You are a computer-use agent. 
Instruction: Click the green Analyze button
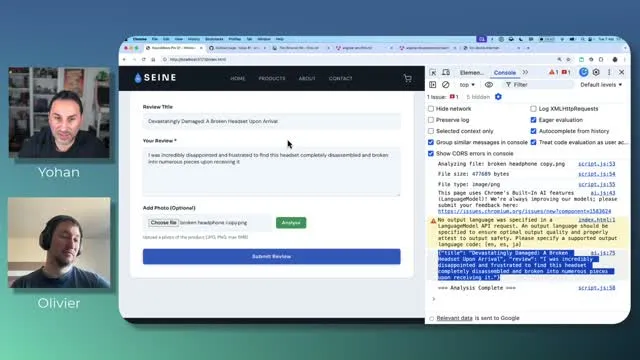[291, 223]
